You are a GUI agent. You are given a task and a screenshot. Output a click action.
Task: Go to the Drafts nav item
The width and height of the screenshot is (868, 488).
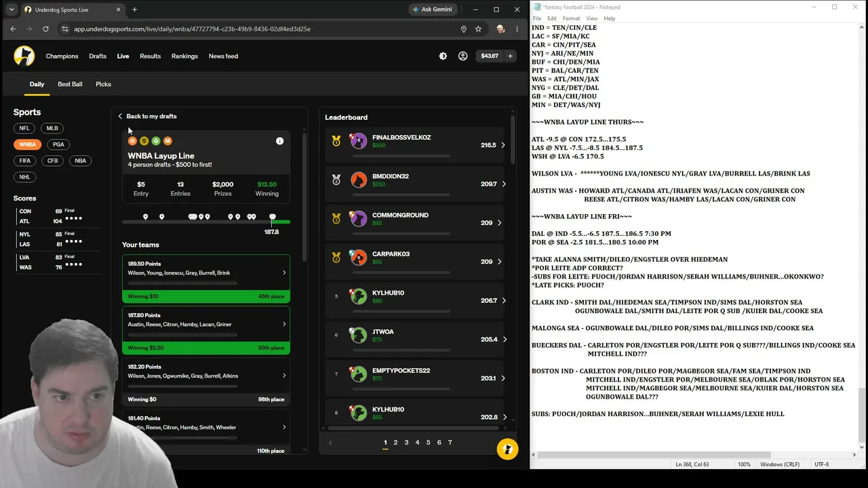[x=98, y=56]
